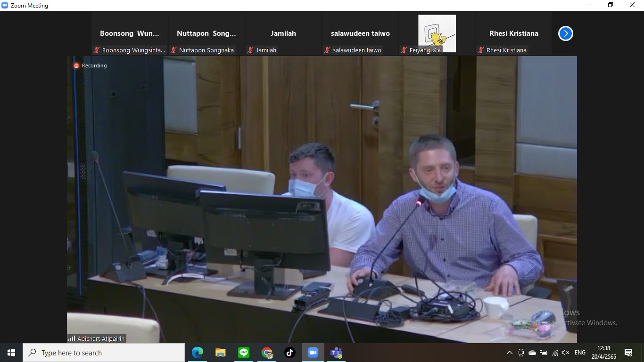
Task: Select Feiyang Xie's profile picture tile
Action: click(437, 33)
